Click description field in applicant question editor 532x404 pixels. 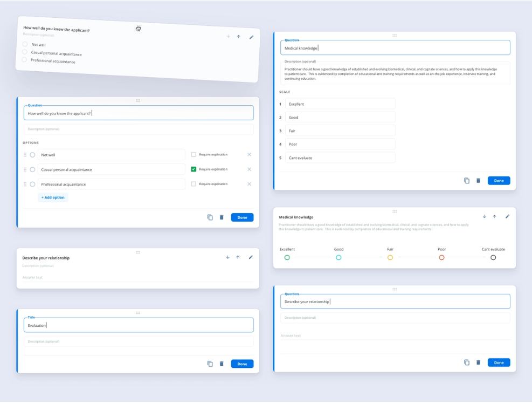click(139, 129)
